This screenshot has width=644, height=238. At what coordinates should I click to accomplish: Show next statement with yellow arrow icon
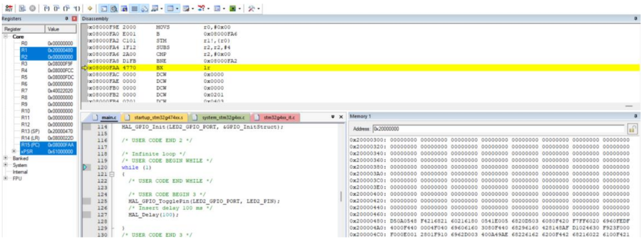pos(89,8)
